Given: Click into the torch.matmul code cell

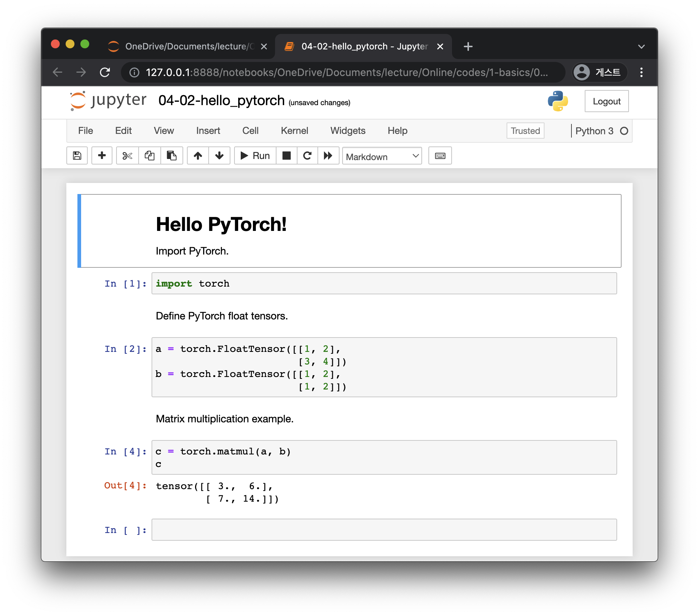Looking at the screenshot, I should [384, 457].
